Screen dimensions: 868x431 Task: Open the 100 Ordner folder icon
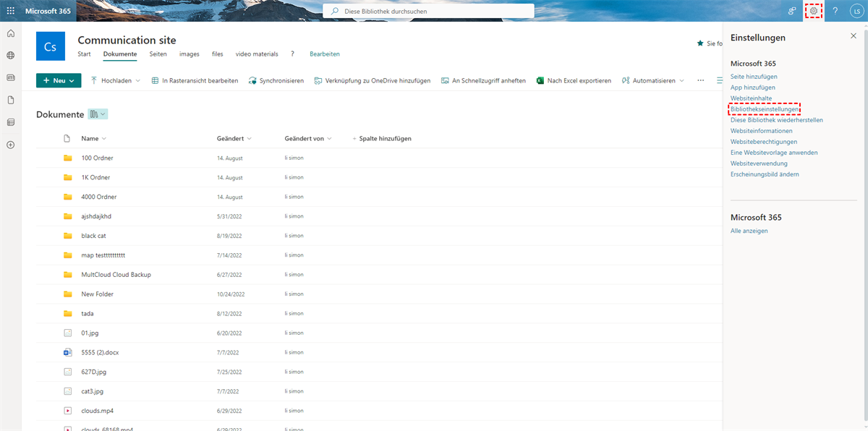click(x=67, y=158)
